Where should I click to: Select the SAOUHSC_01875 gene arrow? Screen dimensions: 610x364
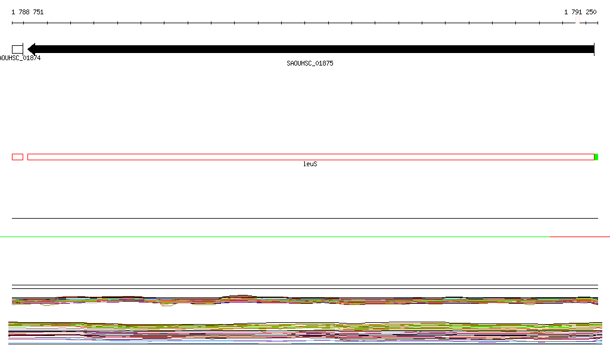click(311, 49)
